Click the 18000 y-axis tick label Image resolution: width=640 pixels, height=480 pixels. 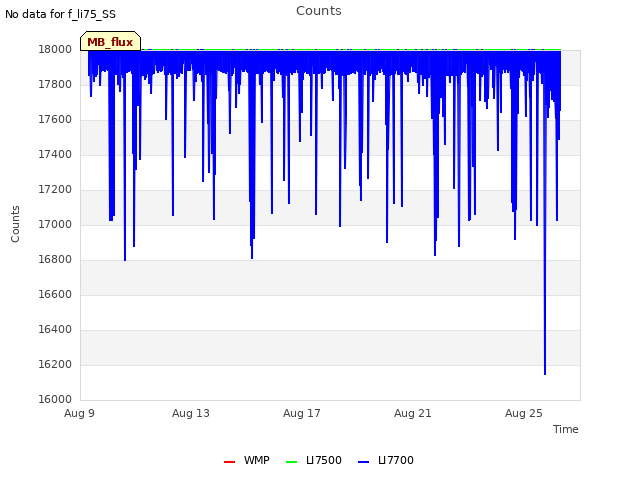tap(55, 49)
